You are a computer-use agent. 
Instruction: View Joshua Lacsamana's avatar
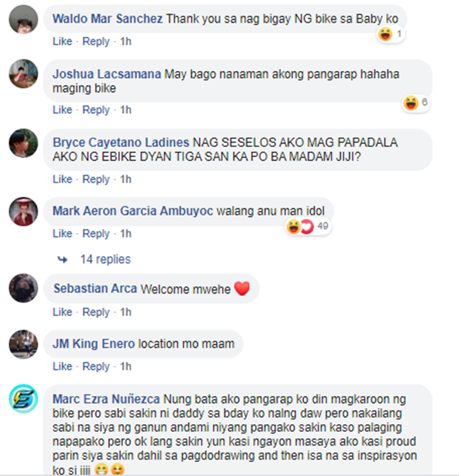[23, 74]
